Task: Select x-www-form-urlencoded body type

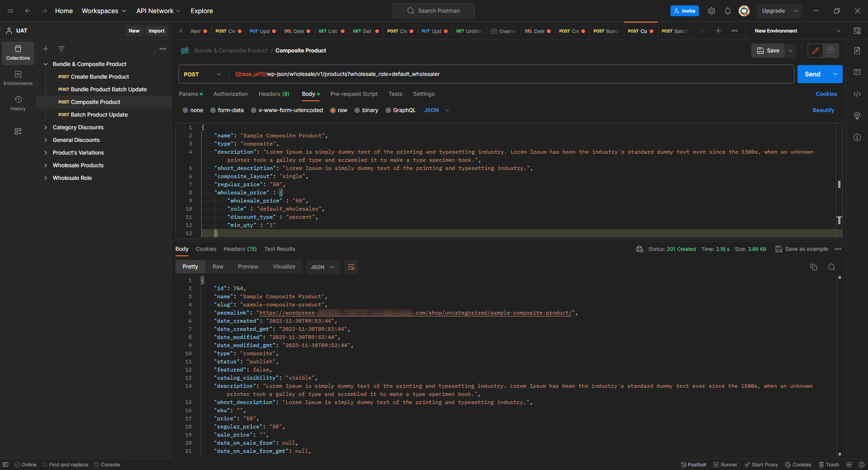Action: pos(287,110)
